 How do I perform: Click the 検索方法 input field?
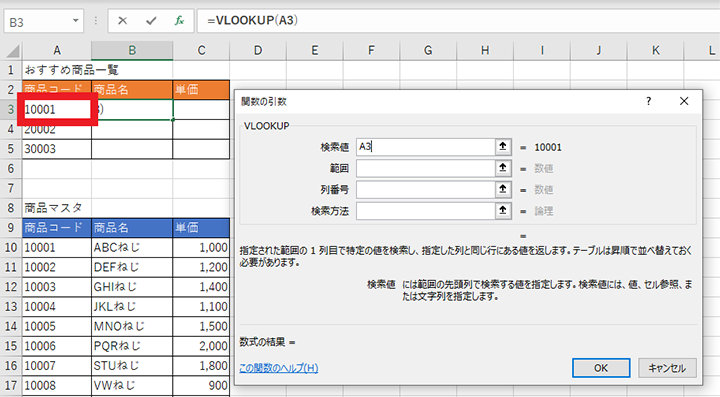(426, 211)
